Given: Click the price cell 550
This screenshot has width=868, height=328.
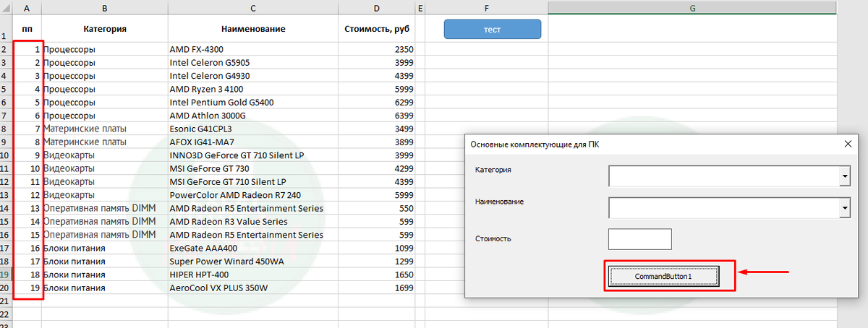Looking at the screenshot, I should point(377,208).
